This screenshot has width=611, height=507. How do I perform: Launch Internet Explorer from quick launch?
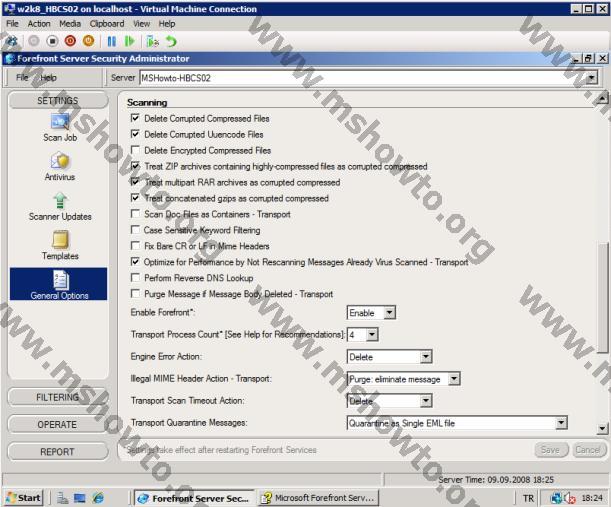point(98,498)
